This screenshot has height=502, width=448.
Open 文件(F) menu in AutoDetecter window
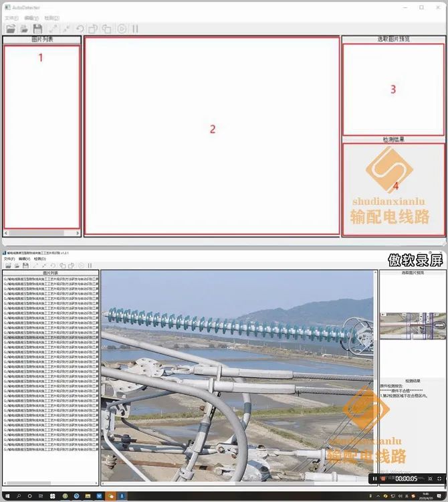coord(11,18)
